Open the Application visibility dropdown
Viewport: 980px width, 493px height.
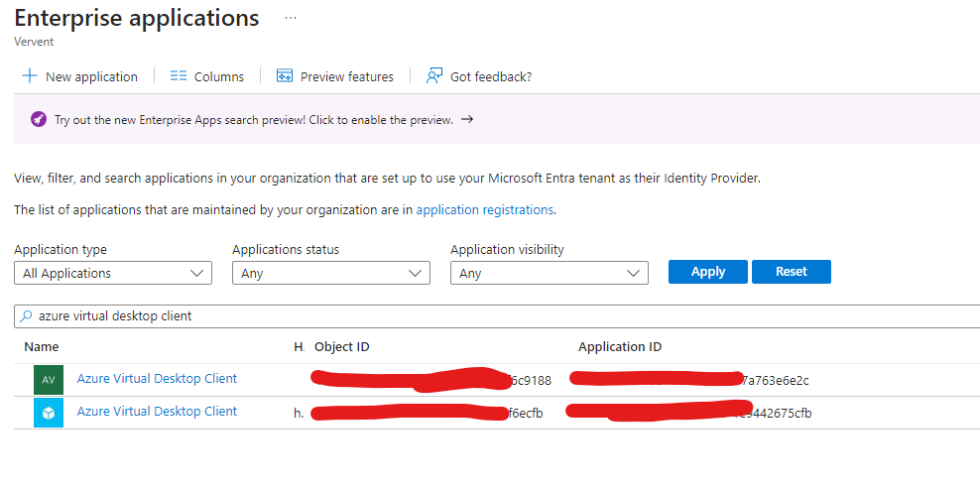(550, 273)
